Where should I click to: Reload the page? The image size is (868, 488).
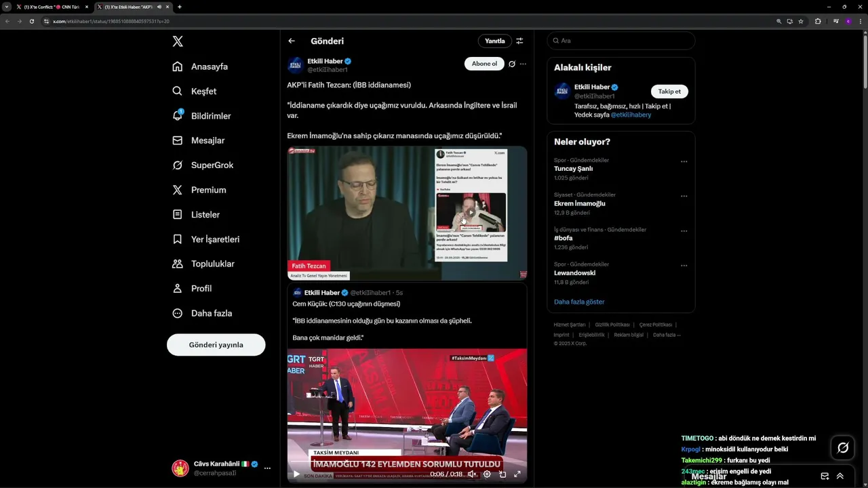coord(31,21)
